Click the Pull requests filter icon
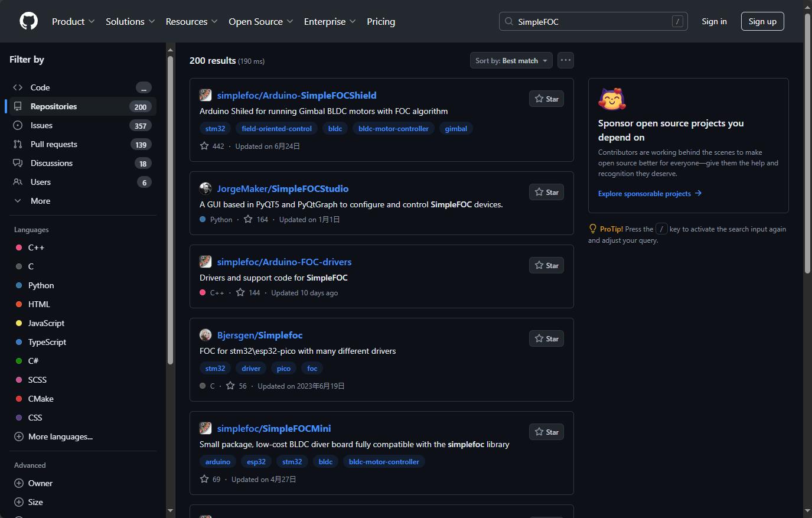The width and height of the screenshot is (812, 518). 18,144
